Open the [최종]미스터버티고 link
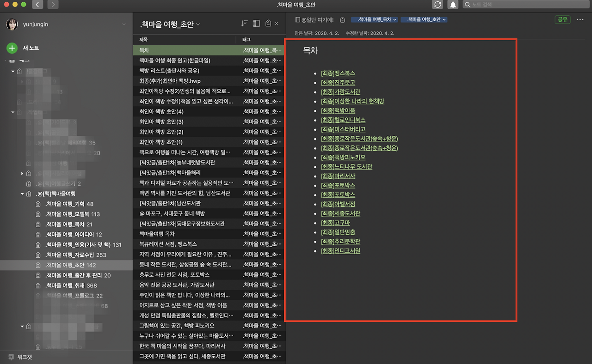 (343, 129)
